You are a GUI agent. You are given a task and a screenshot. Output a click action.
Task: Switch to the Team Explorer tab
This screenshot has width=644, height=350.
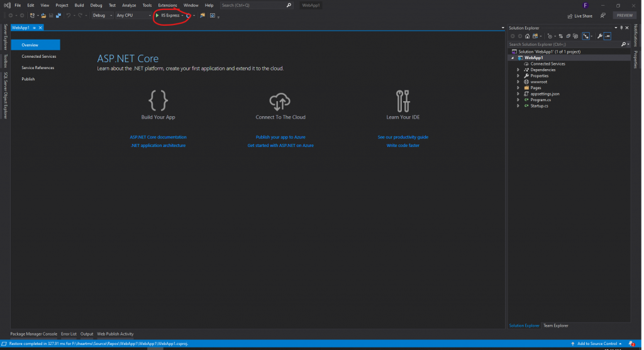556,325
